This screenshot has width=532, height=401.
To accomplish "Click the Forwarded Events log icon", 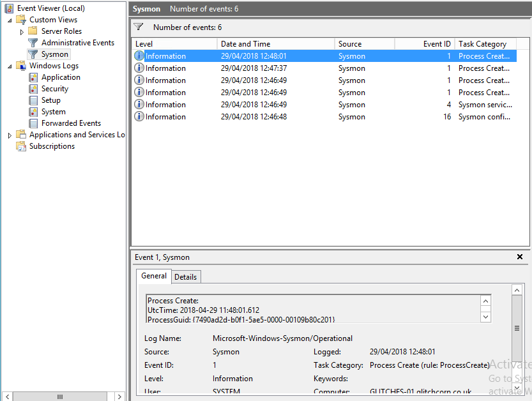I will 33,123.
